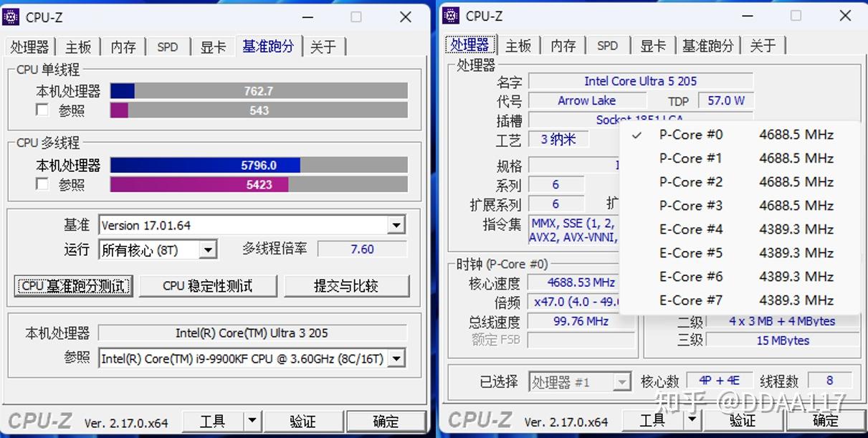The image size is (868, 438).
Task: Switch to 内存 tab in left window
Action: click(x=124, y=47)
